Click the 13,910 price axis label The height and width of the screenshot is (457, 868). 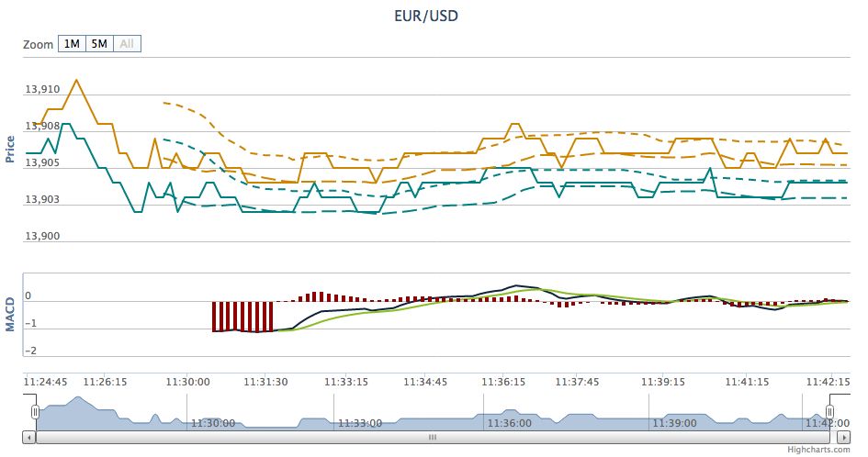pos(42,89)
